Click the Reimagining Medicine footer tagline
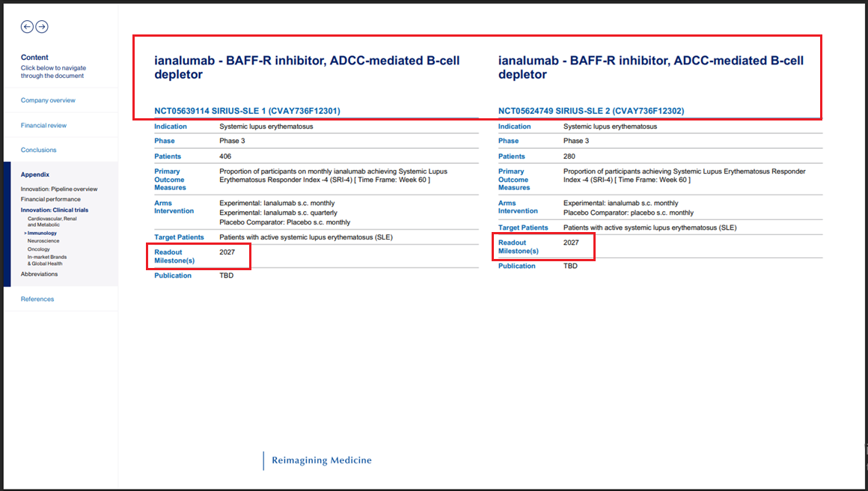This screenshot has width=868, height=491. [321, 460]
